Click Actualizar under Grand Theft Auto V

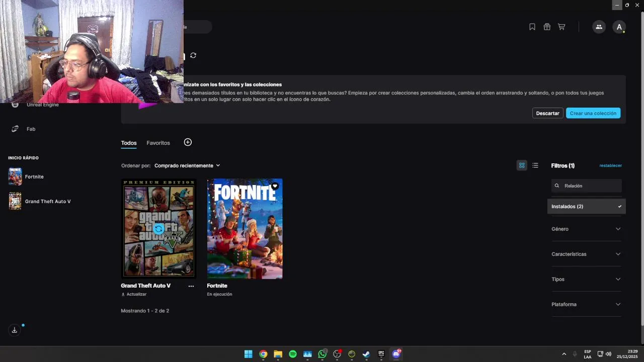134,294
